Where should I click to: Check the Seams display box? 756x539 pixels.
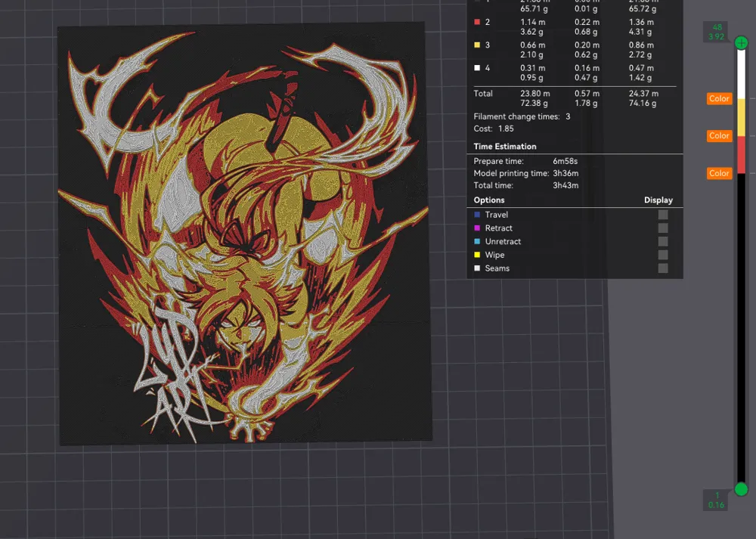[662, 268]
